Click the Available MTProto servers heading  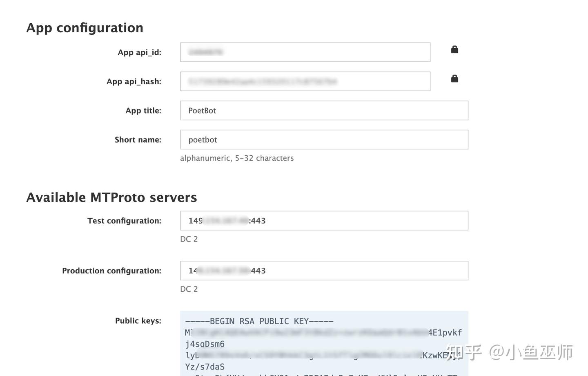111,197
